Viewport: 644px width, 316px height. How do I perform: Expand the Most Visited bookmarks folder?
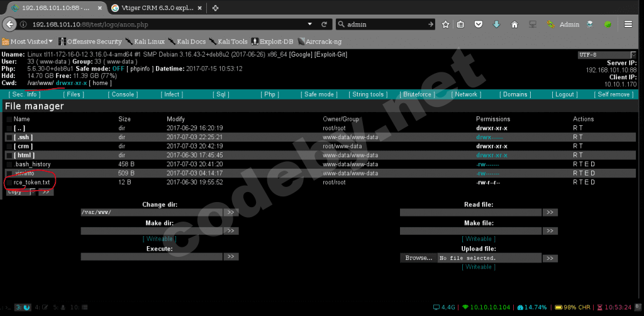[28, 42]
